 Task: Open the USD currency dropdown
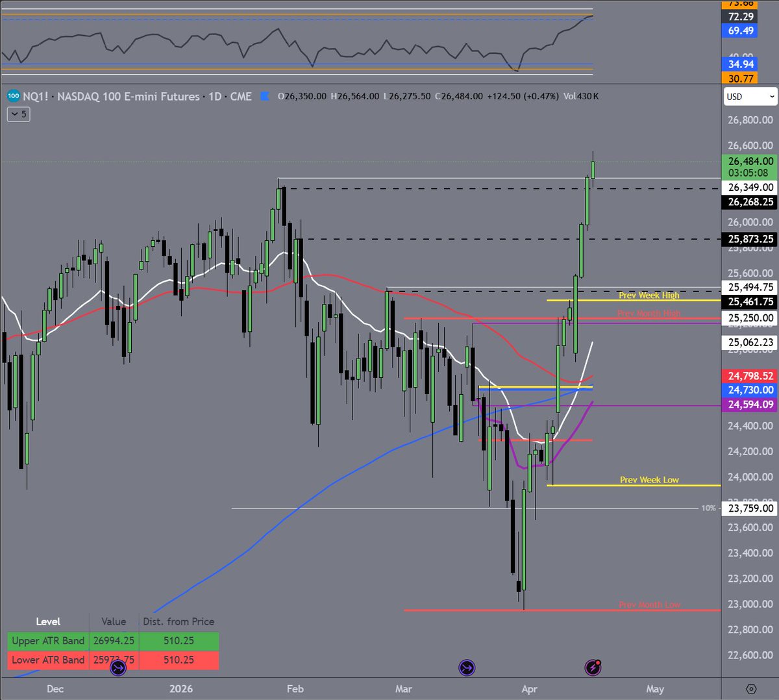[750, 97]
